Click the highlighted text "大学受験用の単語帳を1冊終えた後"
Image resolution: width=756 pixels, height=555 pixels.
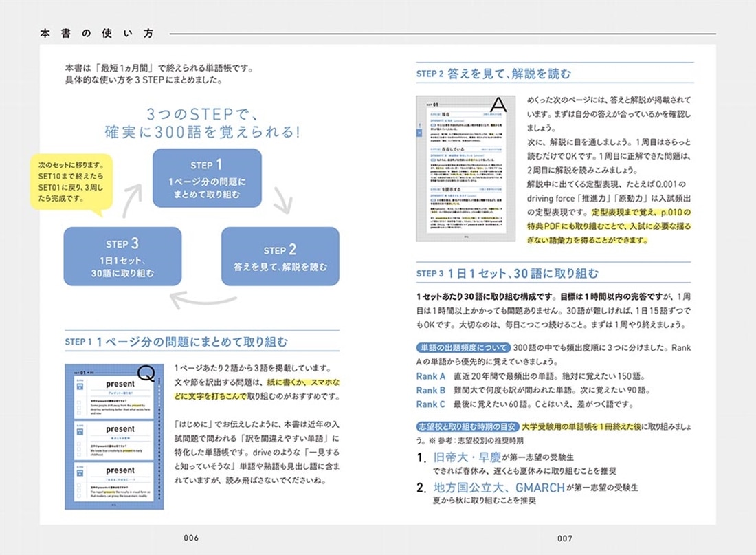(x=581, y=426)
